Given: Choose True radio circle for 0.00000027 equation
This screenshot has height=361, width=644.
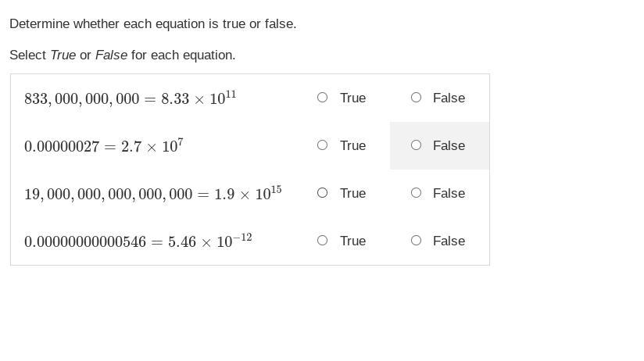Looking at the screenshot, I should (323, 145).
